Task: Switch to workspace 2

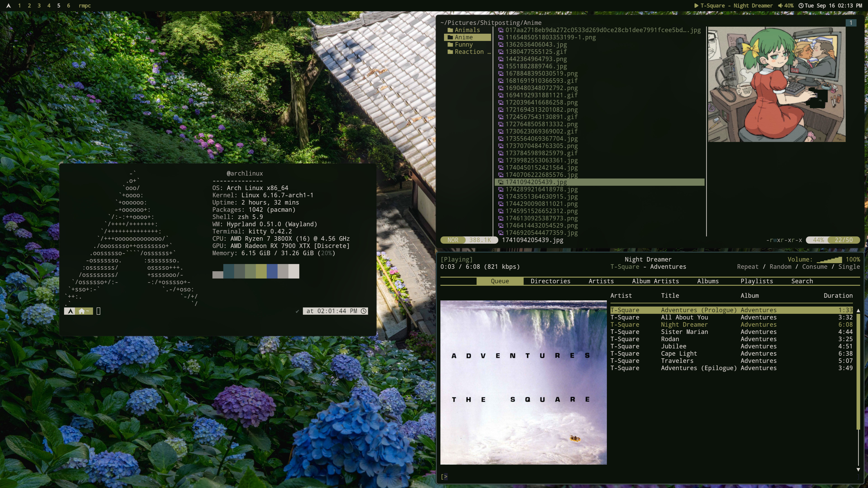Action: click(x=29, y=5)
